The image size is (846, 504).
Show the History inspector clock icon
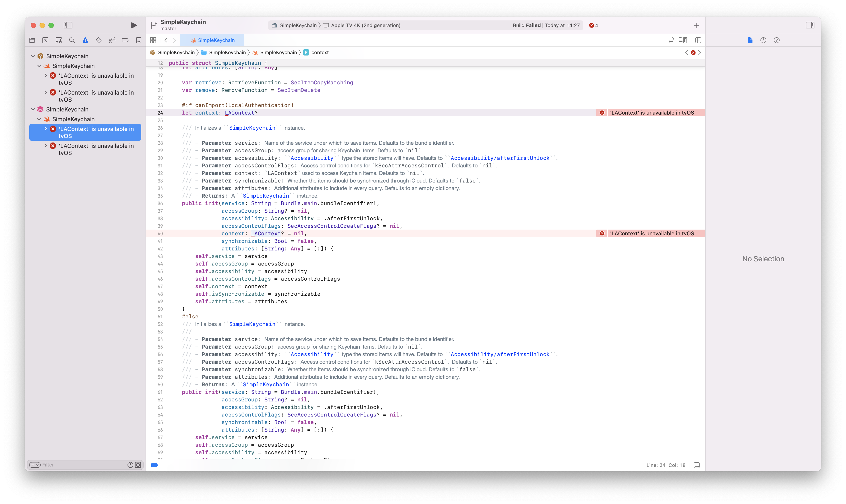point(763,40)
